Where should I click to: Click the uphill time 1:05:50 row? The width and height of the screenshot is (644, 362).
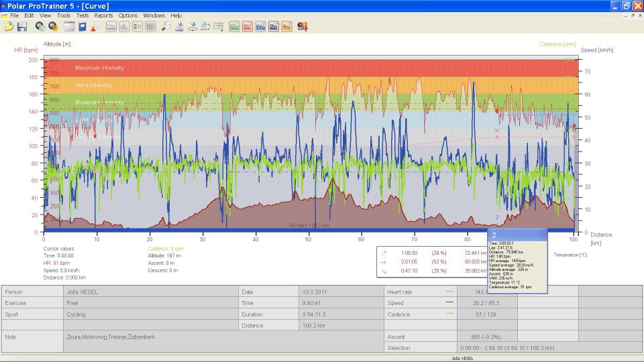(433, 253)
